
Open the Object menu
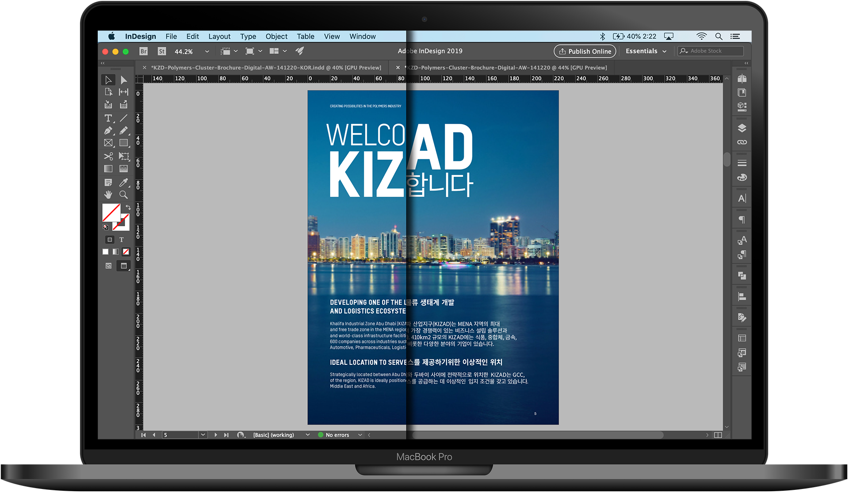click(276, 36)
